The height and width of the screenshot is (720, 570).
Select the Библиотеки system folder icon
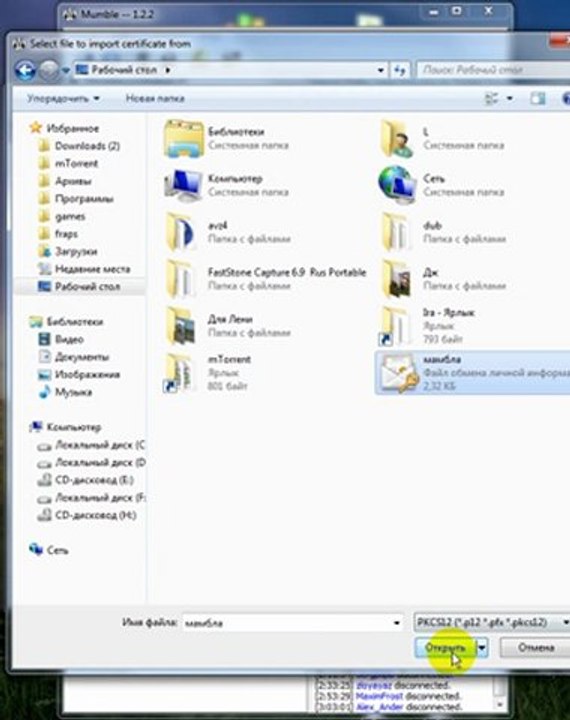(184, 138)
